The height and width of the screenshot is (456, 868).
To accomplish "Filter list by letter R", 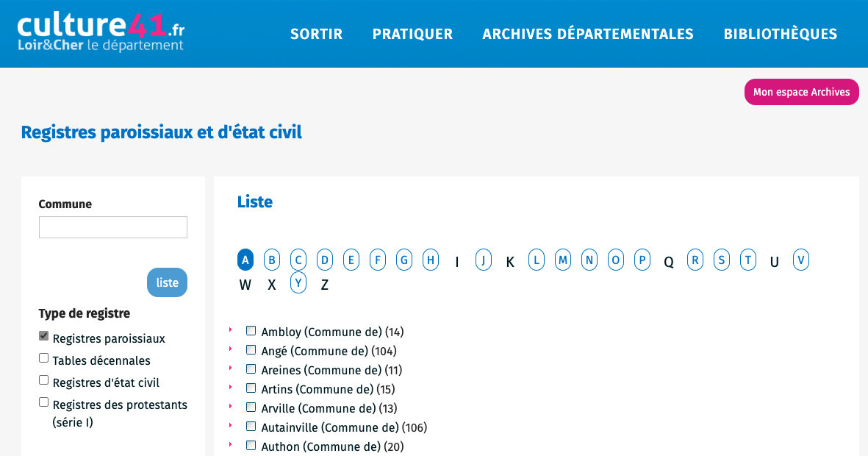I will point(695,260).
